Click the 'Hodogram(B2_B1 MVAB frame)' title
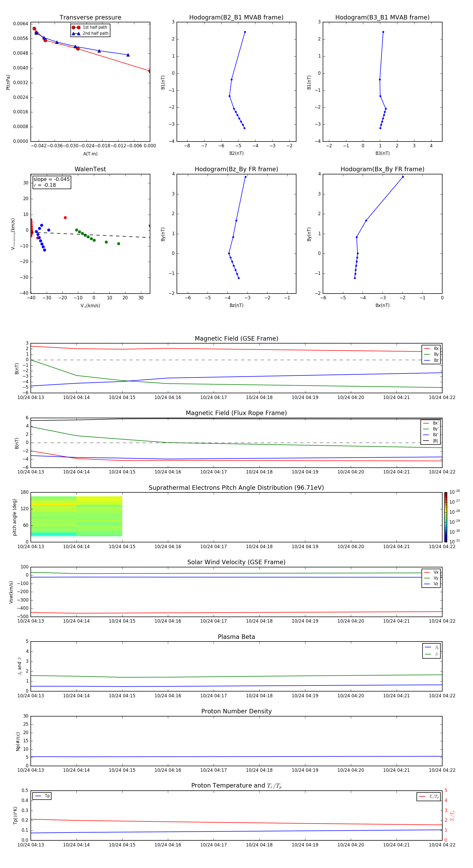 tap(236, 18)
